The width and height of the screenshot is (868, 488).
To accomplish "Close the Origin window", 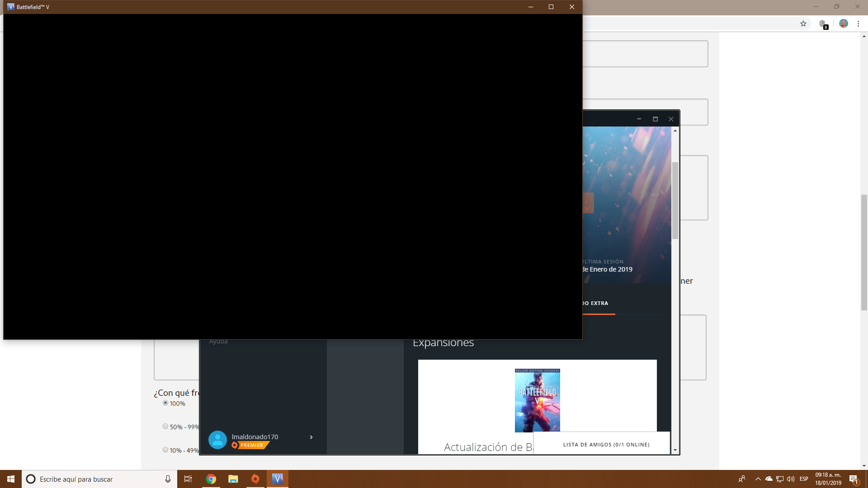I will point(671,119).
